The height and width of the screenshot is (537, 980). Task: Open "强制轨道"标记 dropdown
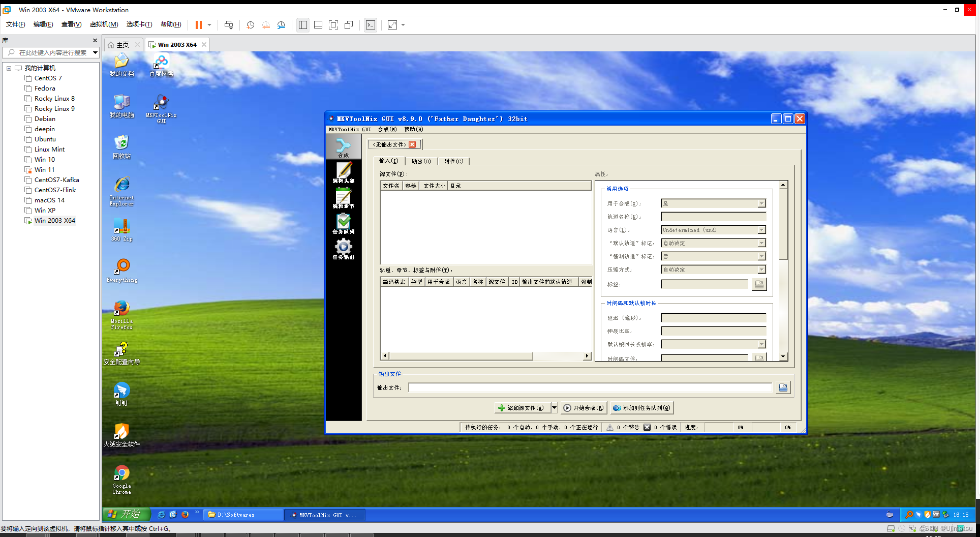713,256
